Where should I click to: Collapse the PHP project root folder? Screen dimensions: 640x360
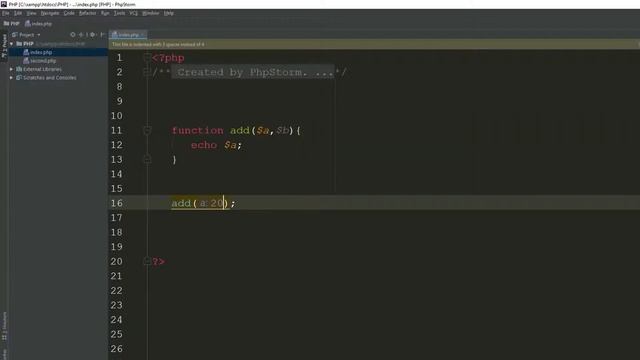11,44
